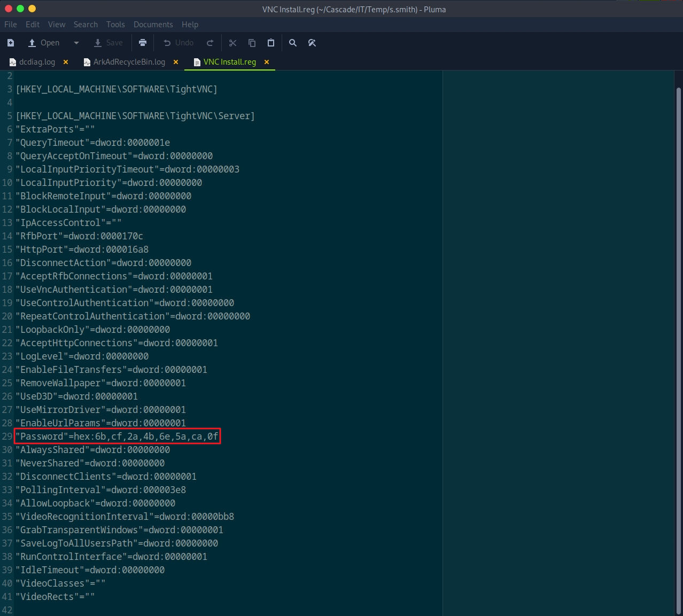Viewport: 683px width, 616px height.
Task: Click the [HKEY_LOCAL_MACHINE\SOFTWARE\TightVNC] line
Action: coord(117,89)
